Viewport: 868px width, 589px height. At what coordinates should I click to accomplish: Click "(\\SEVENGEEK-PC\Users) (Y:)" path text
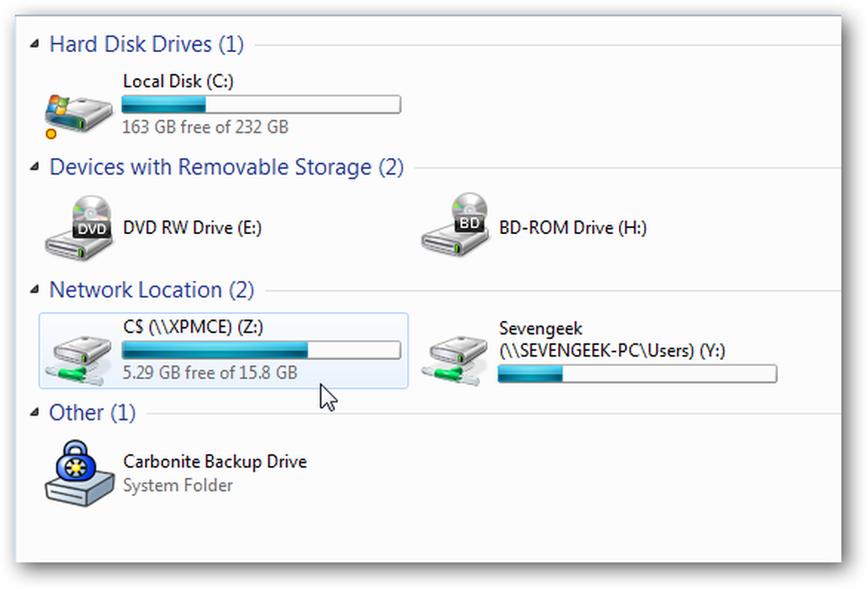612,350
